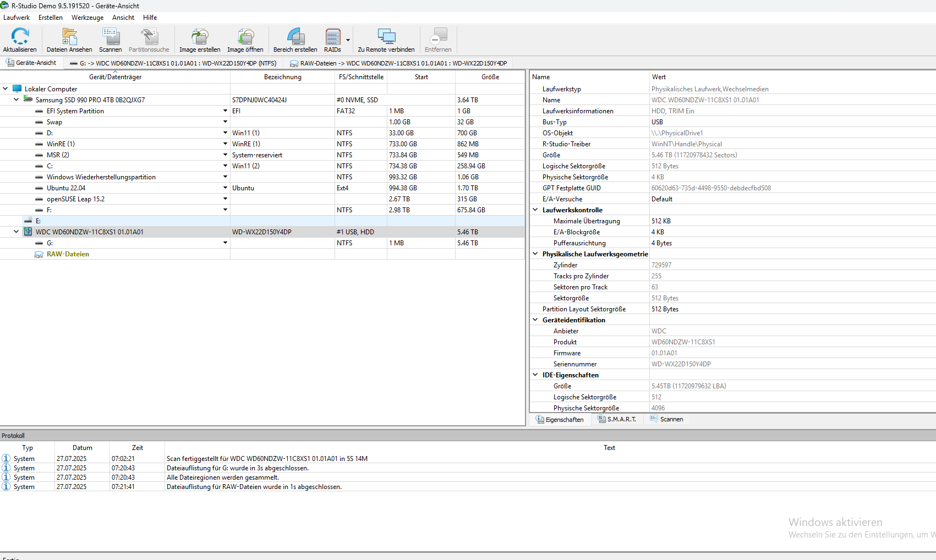
Task: Click the info icon of the 07:02:21 log entry
Action: [6, 458]
